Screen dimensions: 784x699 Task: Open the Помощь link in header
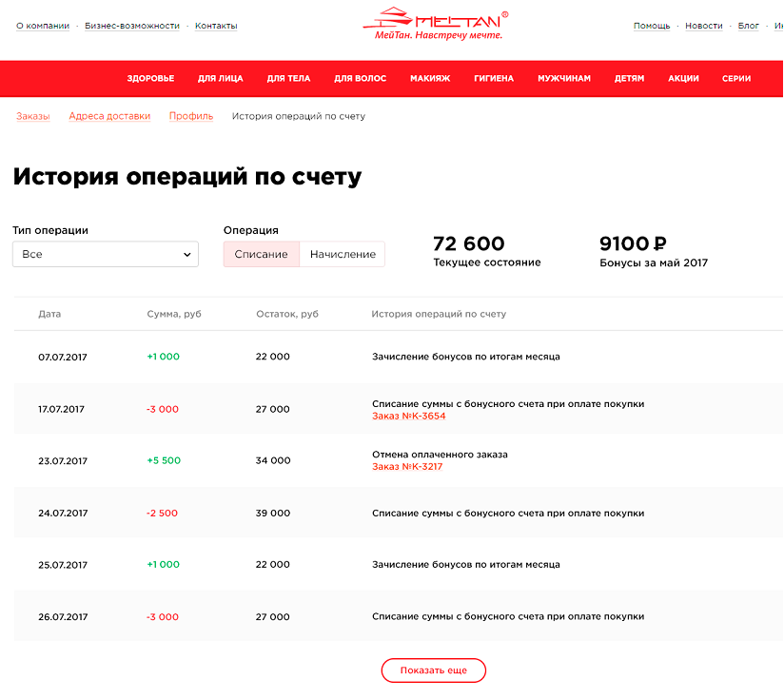[652, 26]
